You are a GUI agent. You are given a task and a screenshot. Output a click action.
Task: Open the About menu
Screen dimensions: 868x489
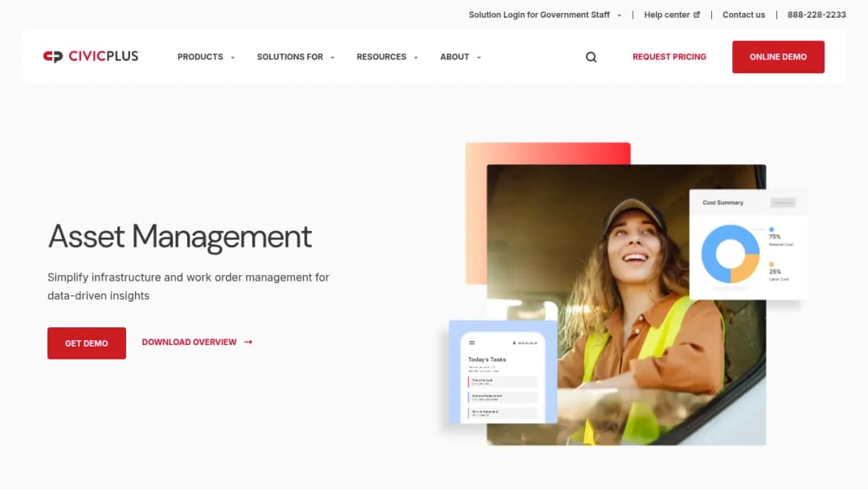(454, 57)
